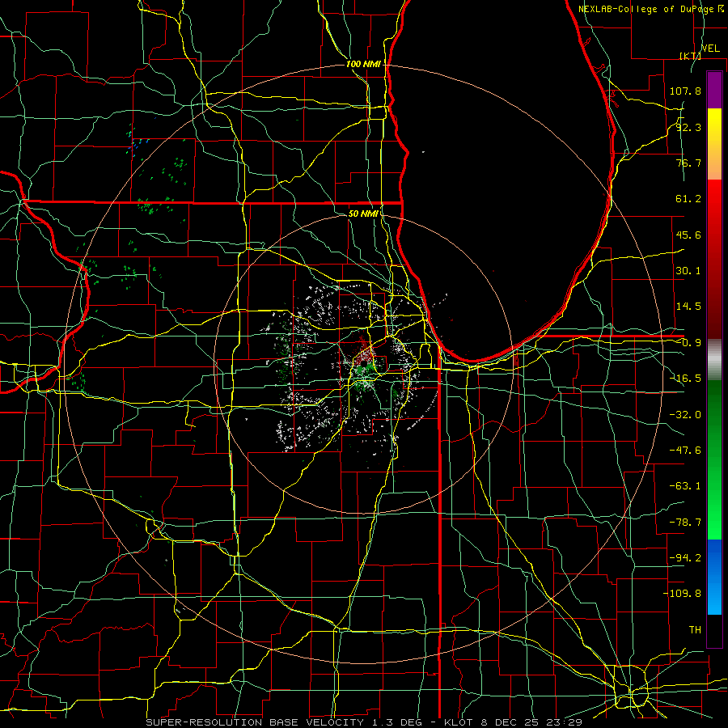Select the -109.8 velocity scale value
728x728 pixels.
pos(682,594)
